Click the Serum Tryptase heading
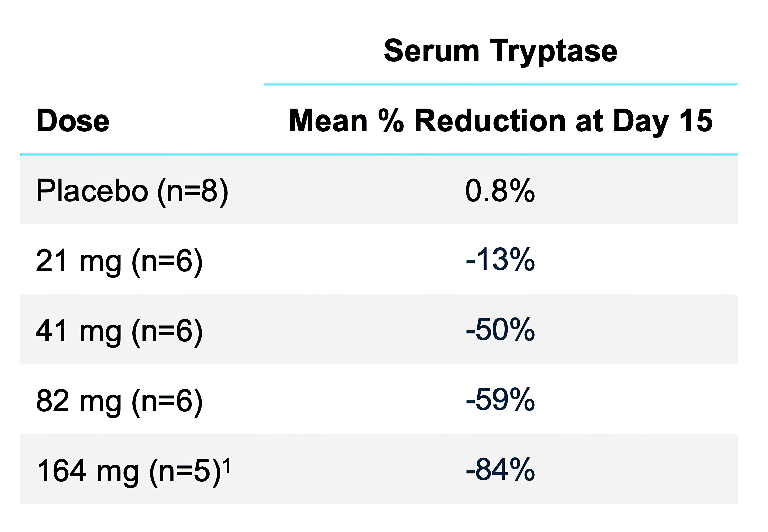The height and width of the screenshot is (532, 768). click(500, 51)
